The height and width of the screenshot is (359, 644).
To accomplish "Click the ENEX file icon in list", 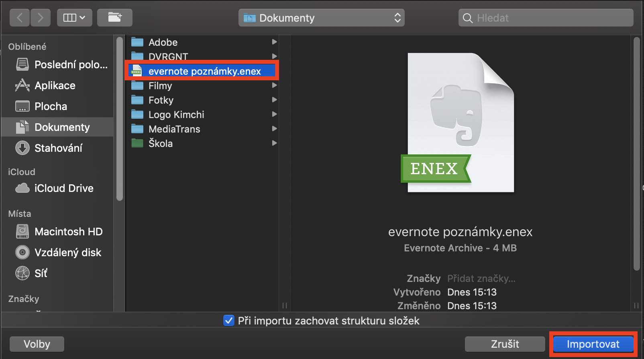I will [x=137, y=71].
